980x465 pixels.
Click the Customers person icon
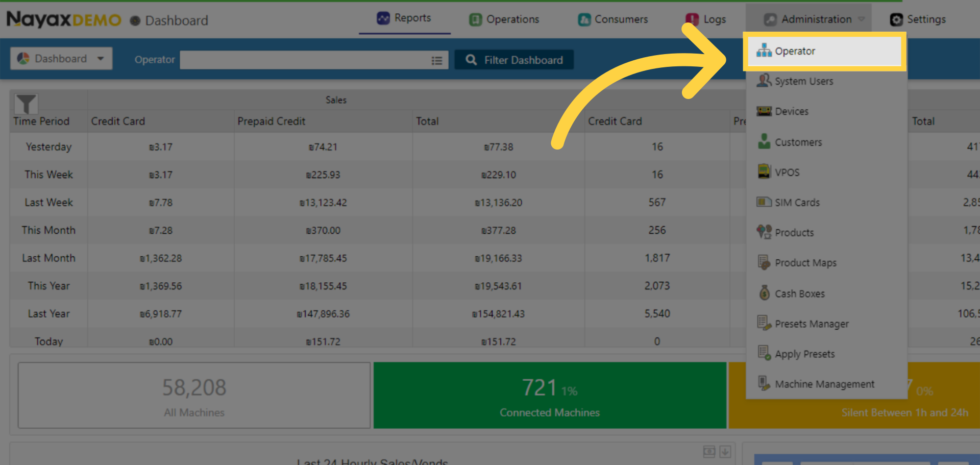click(x=764, y=141)
